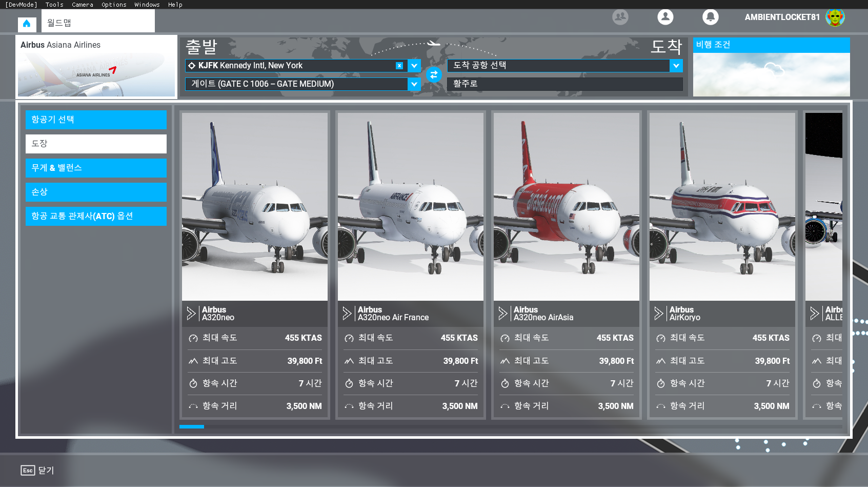Click speedometer icon on Air France card
This screenshot has height=487, width=868.
point(349,338)
